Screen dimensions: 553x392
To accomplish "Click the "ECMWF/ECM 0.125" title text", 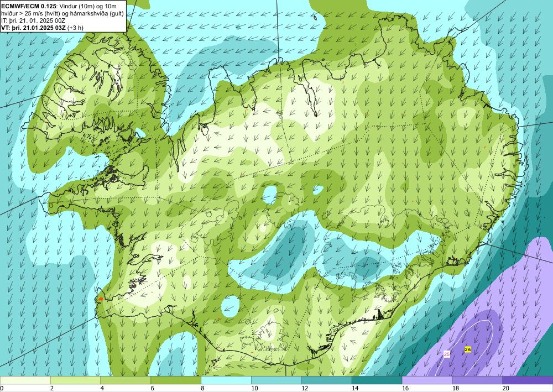I will pyautogui.click(x=29, y=6).
